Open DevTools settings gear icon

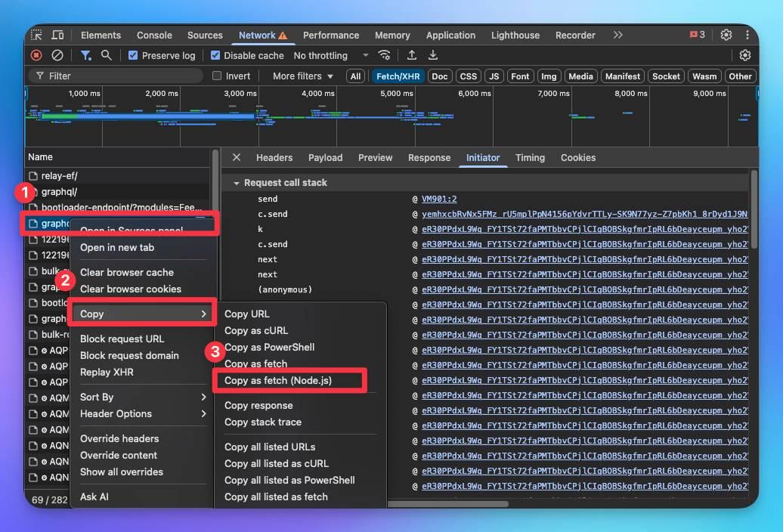(726, 35)
